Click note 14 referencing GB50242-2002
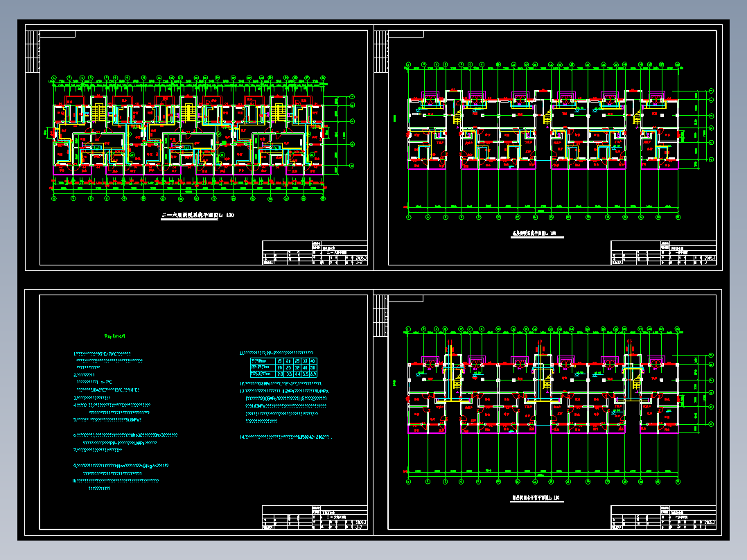Screen dimensions: 747x560 (x=285, y=437)
